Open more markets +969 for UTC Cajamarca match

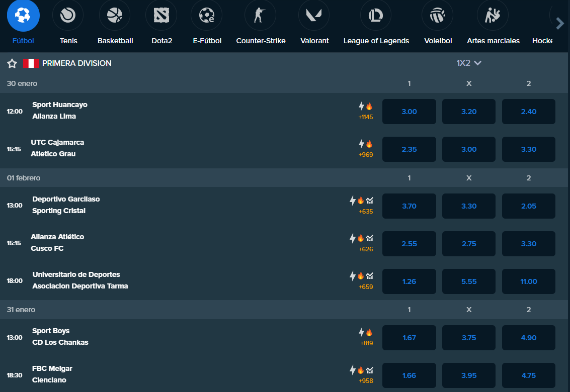pos(366,155)
